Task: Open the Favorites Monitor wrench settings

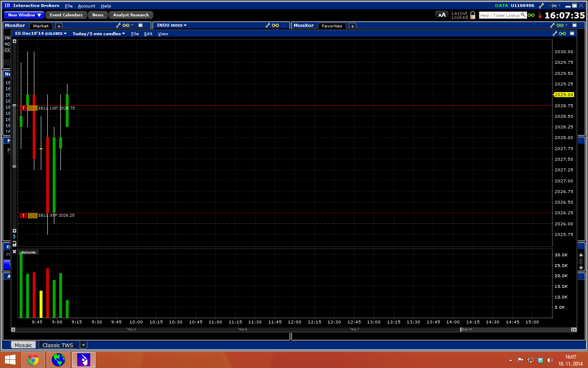Action: [552, 25]
